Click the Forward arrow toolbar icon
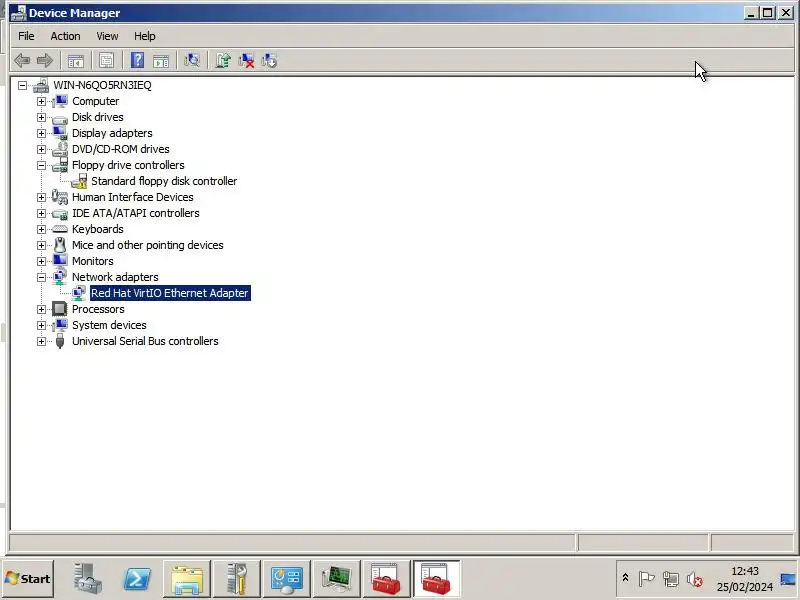This screenshot has width=800, height=600. [45, 60]
